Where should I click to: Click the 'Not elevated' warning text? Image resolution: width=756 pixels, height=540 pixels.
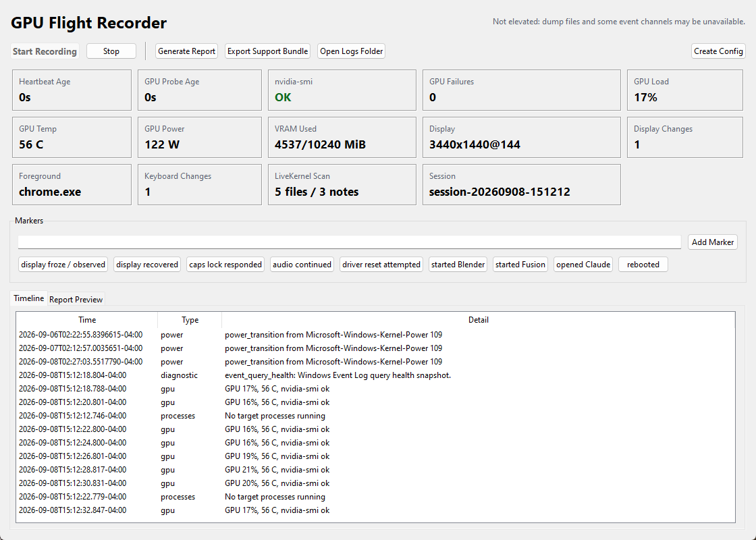(x=618, y=22)
